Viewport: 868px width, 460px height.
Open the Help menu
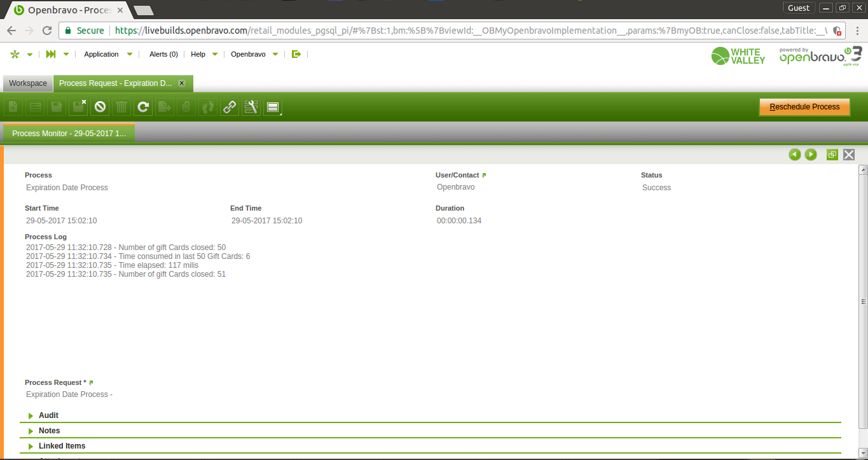198,54
